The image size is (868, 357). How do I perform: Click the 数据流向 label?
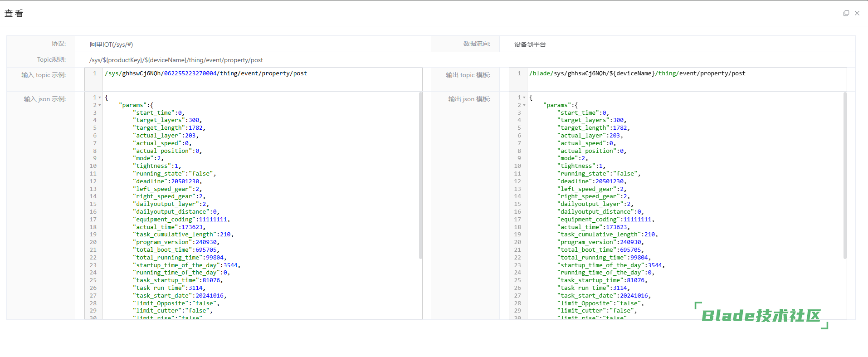coord(477,44)
